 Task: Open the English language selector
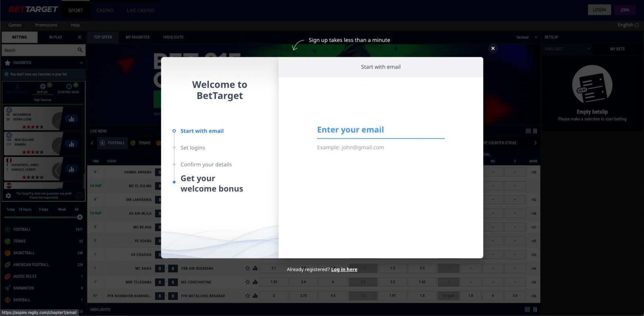click(x=628, y=25)
